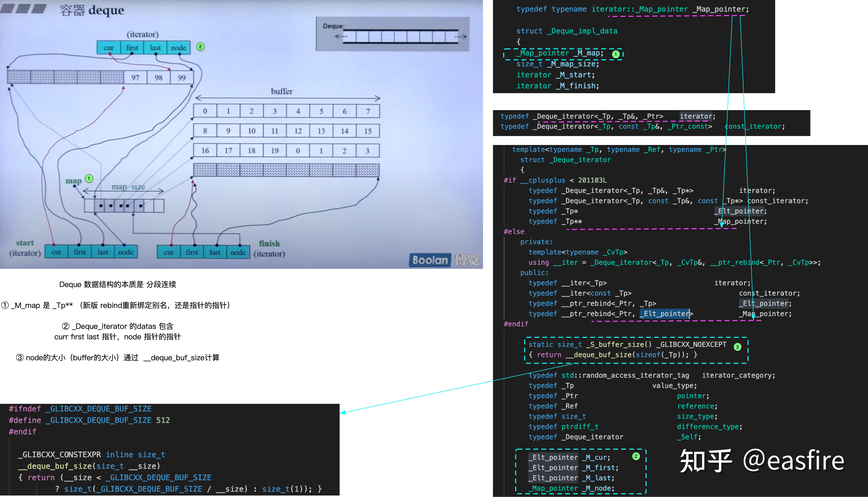868x497 pixels.
Task: Click the _GLIBCXX_DEQUE_BUF_SIZE 512 define line
Action: coord(89,420)
